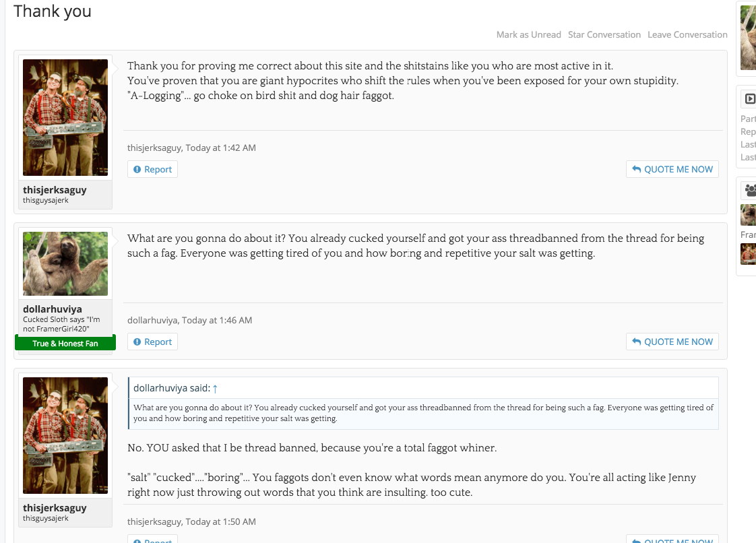Click the sloth thumbnail in sidebar top
Screen dimensions: 756x543
tap(749, 38)
